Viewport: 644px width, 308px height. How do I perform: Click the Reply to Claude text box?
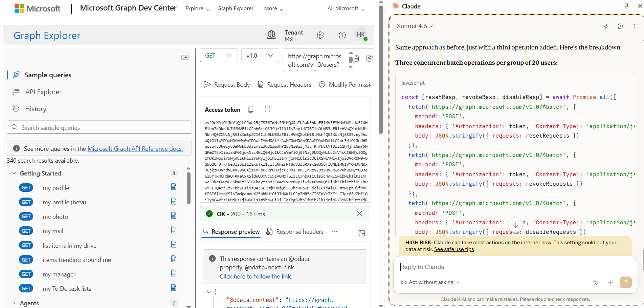[x=514, y=267]
